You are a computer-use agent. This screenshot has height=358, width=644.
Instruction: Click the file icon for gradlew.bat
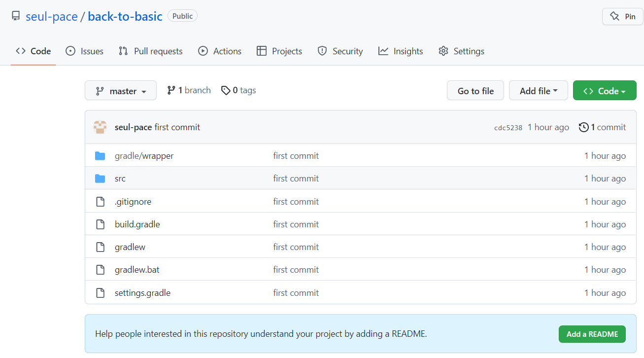click(x=100, y=270)
